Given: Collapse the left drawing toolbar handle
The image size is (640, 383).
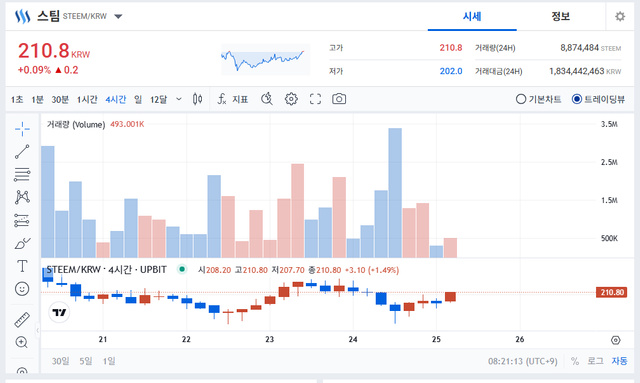Looking at the screenshot, I should click(38, 330).
